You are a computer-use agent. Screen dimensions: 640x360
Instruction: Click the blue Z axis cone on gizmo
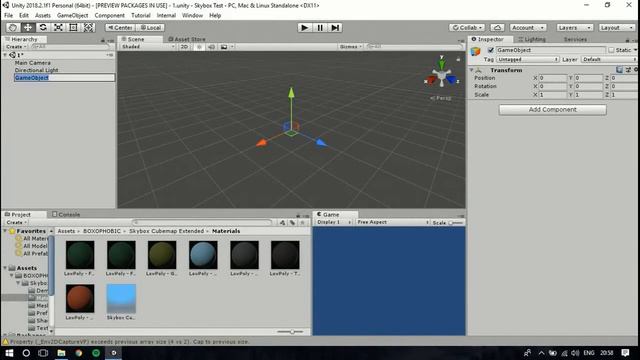(x=451, y=79)
